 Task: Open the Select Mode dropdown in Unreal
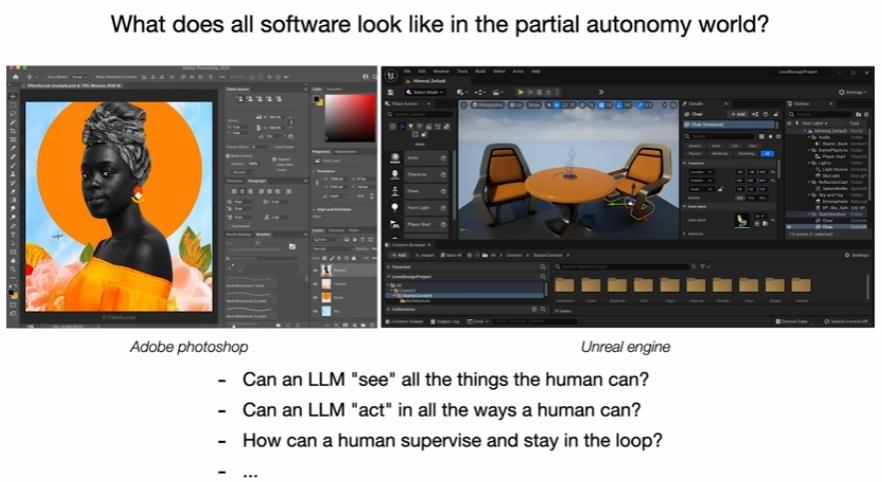(425, 92)
